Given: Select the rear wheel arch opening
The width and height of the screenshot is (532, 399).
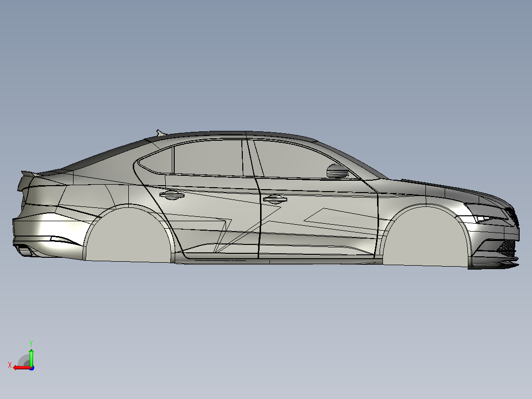Looking at the screenshot, I should 128,234.
